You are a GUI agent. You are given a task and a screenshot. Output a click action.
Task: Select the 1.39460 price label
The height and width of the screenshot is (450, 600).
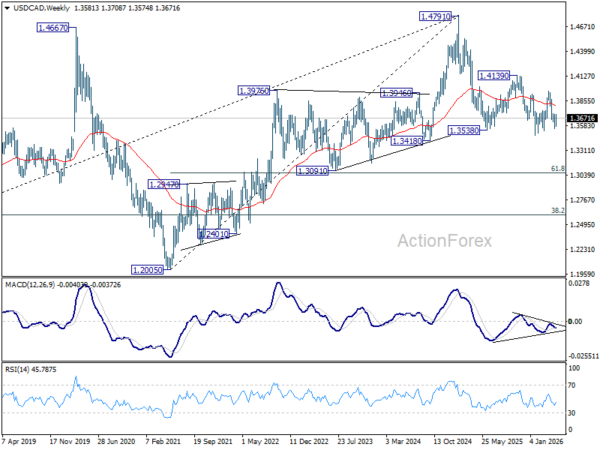coord(396,93)
